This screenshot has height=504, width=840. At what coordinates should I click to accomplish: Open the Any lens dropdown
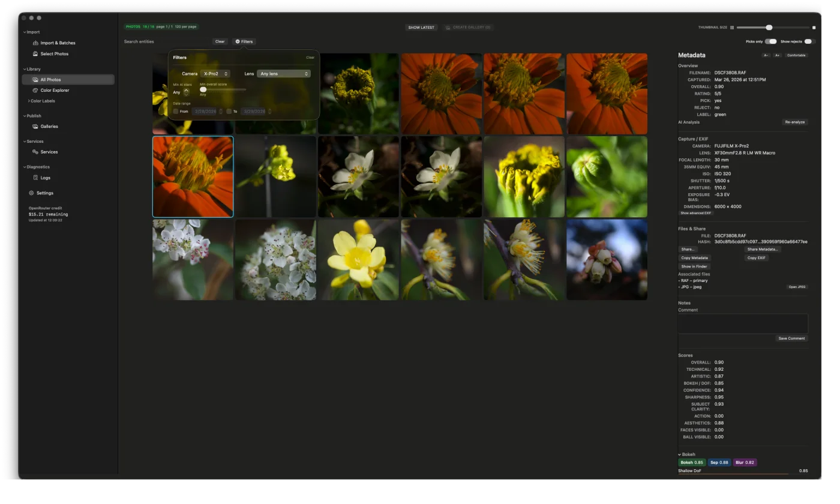[x=283, y=73]
